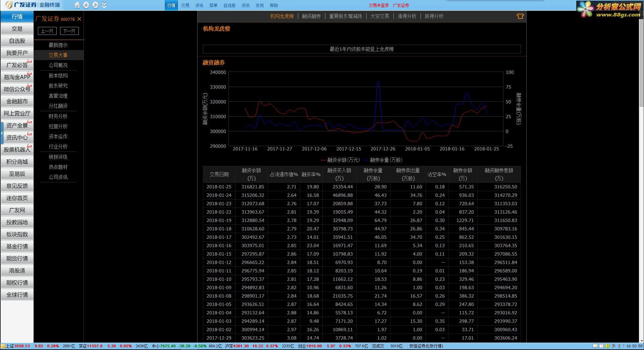Select 分红融资 in F10 list
Image resolution: width=644 pixels, height=350 pixels.
[58, 106]
